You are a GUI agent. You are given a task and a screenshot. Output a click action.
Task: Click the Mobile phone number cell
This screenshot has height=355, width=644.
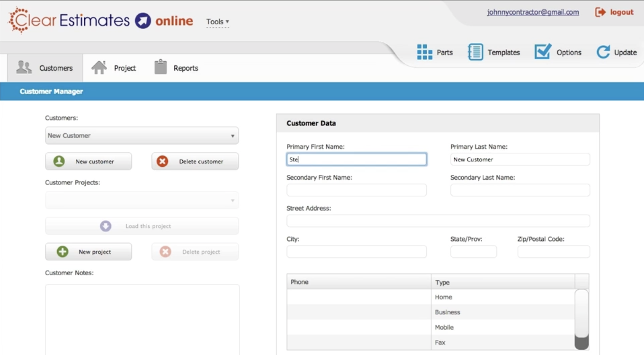[359, 327]
